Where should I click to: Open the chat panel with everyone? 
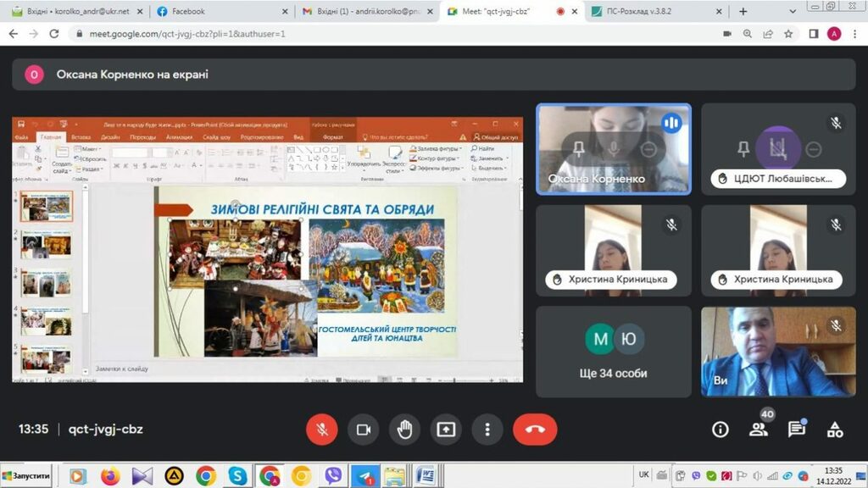point(796,430)
